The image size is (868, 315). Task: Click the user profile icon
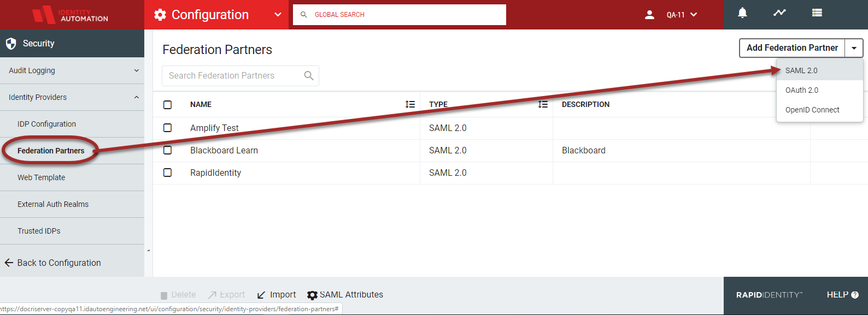click(x=649, y=15)
